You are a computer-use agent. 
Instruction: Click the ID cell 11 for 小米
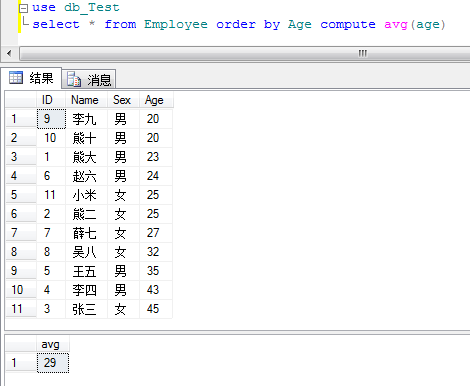pos(51,195)
